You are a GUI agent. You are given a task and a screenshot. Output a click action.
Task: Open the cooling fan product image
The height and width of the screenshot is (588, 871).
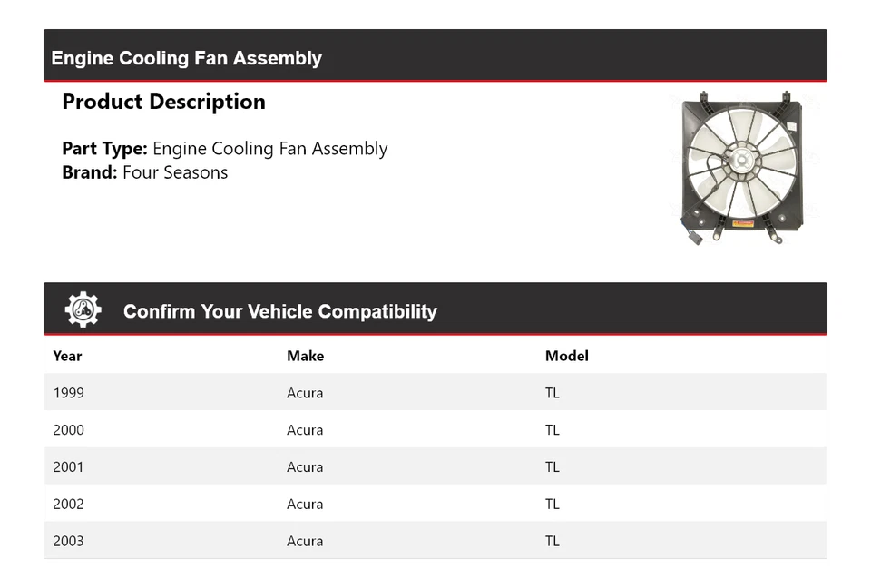point(741,169)
